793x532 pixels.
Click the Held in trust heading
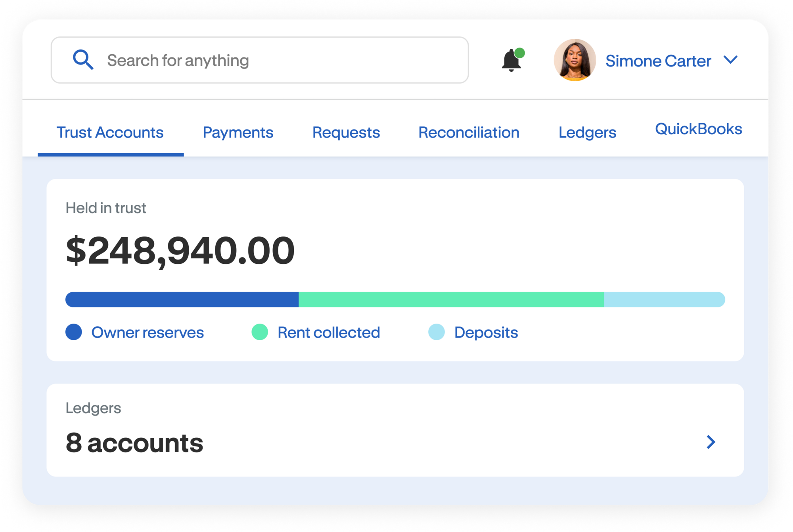(106, 208)
